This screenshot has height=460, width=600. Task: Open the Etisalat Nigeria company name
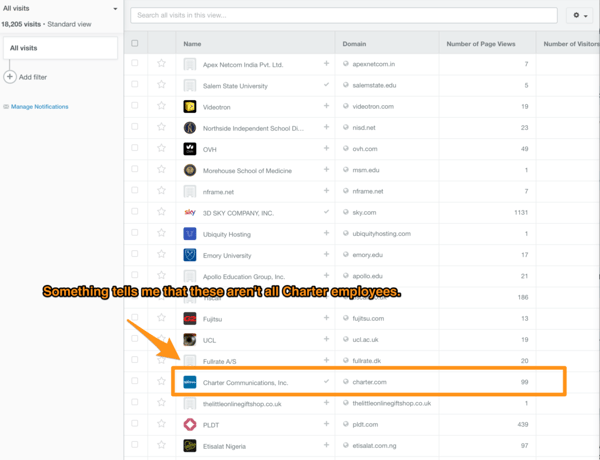tap(224, 446)
